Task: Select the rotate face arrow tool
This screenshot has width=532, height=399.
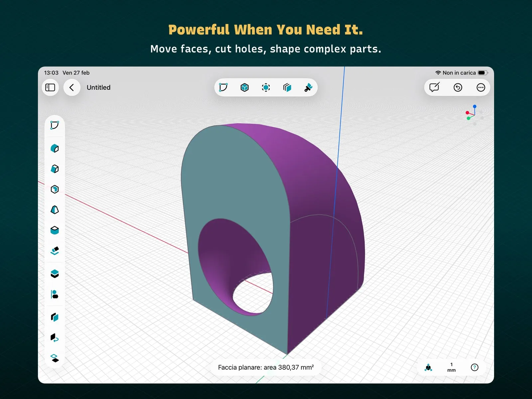Action: [55, 338]
